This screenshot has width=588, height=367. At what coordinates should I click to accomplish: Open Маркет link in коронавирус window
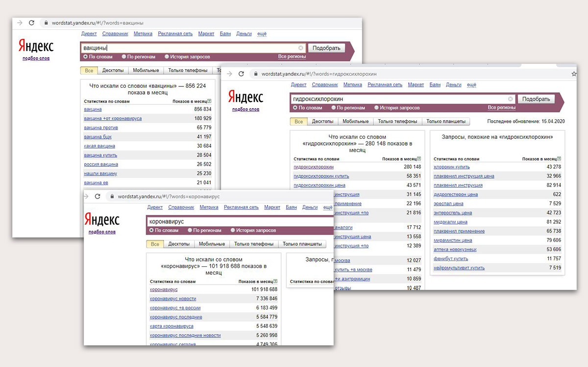[272, 208]
